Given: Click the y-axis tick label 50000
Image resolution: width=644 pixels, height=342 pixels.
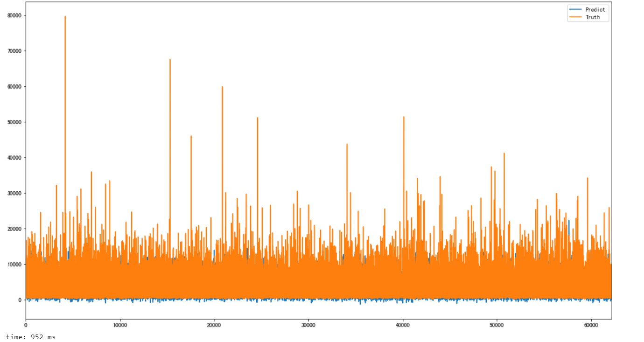Looking at the screenshot, I should coord(14,122).
